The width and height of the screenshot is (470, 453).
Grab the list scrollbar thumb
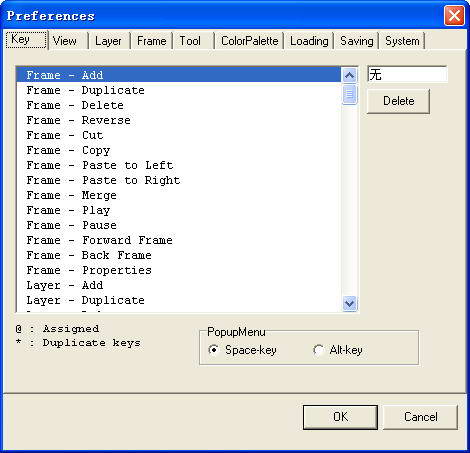[349, 94]
